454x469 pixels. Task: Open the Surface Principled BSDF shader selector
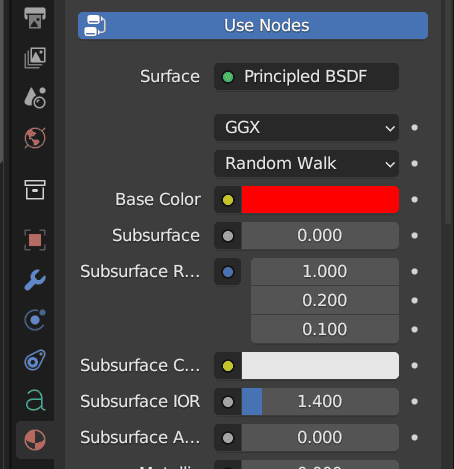click(x=306, y=76)
